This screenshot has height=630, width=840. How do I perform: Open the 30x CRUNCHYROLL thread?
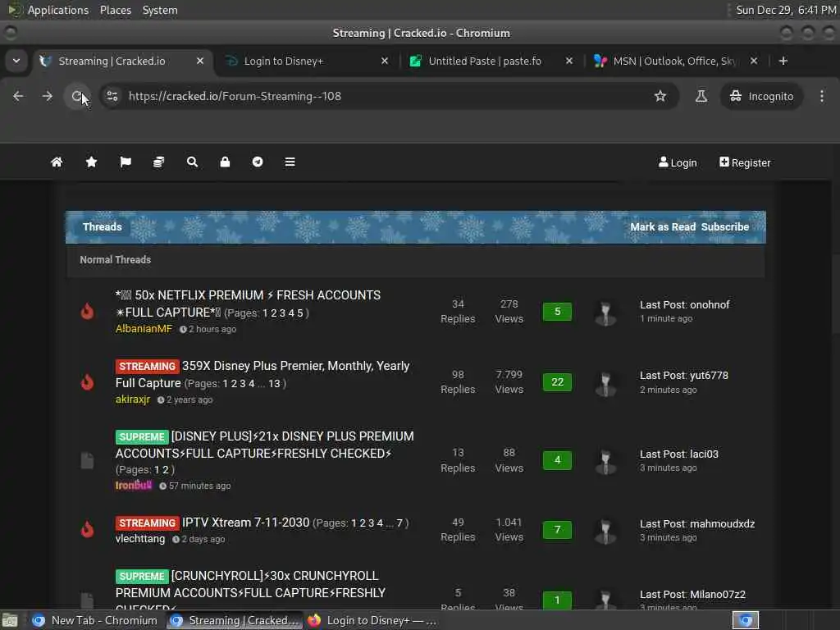250,591
